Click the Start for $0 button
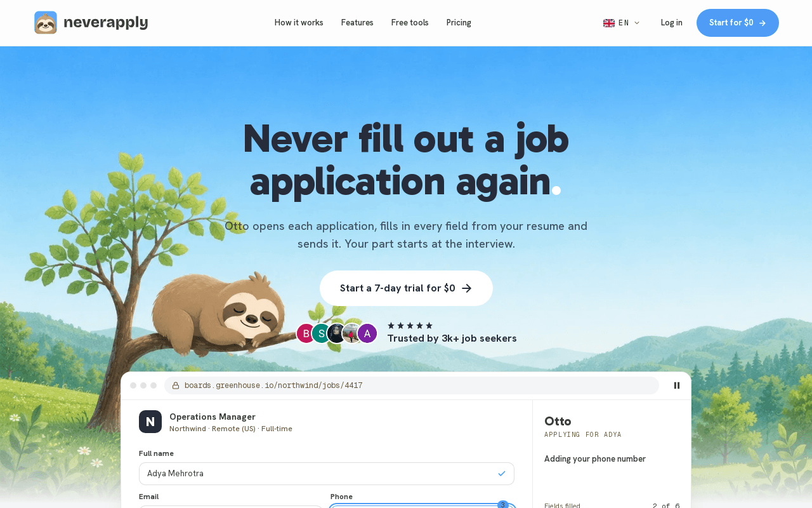Image resolution: width=812 pixels, height=508 pixels. tap(738, 23)
